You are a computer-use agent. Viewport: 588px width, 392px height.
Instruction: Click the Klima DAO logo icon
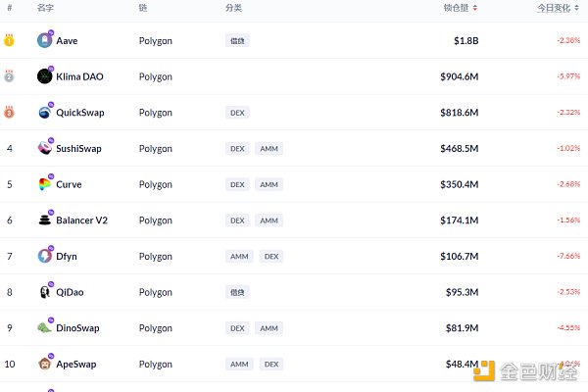(x=45, y=76)
